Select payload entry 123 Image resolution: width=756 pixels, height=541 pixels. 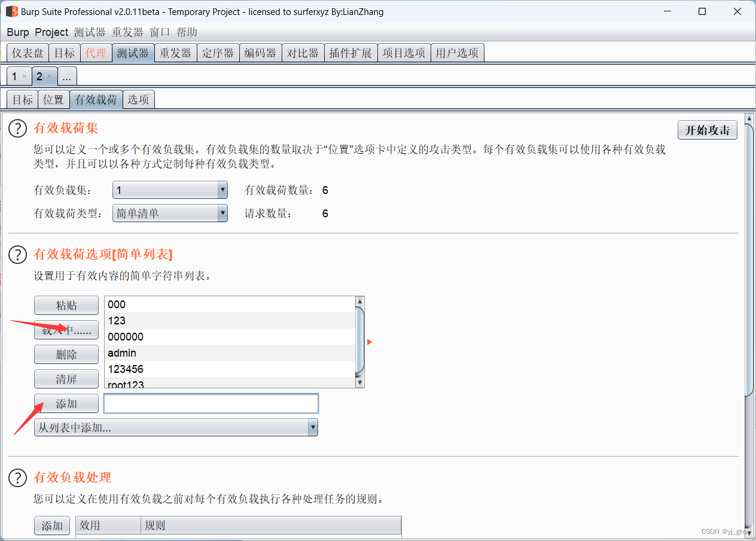(230, 321)
